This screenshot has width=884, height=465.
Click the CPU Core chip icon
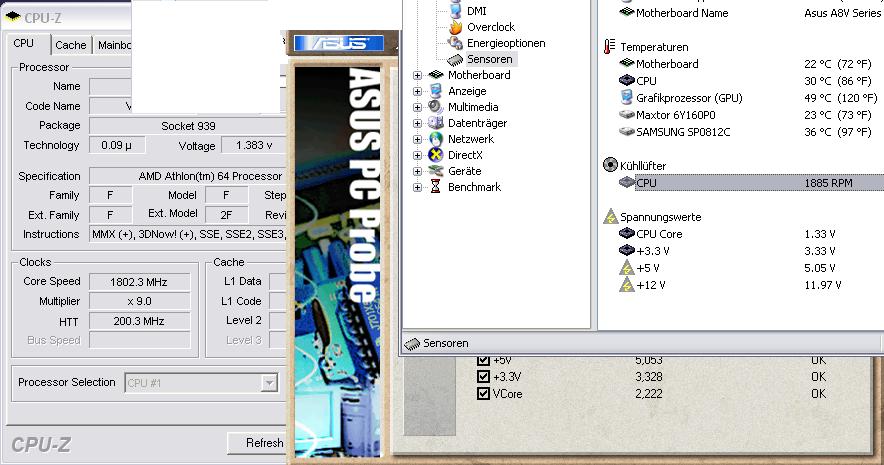(627, 233)
